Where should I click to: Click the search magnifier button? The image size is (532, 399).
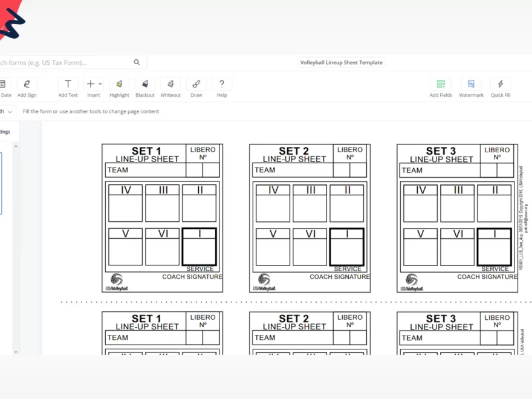137,62
